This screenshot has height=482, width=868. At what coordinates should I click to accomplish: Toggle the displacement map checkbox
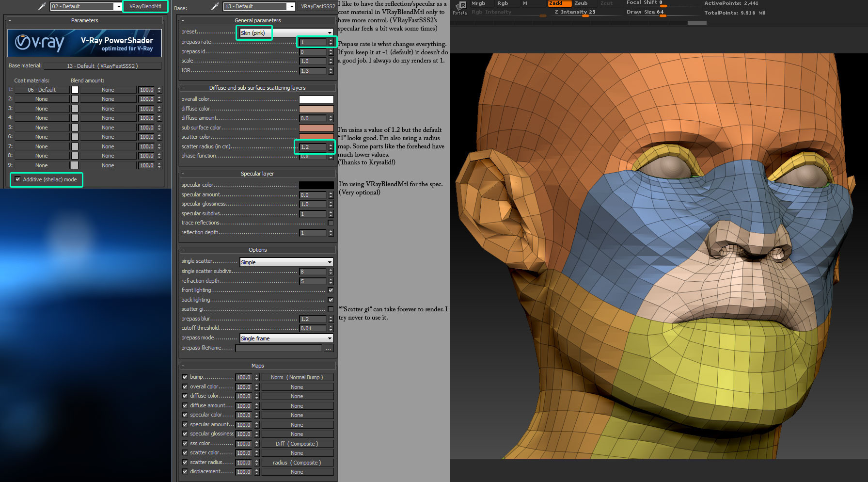tap(185, 471)
